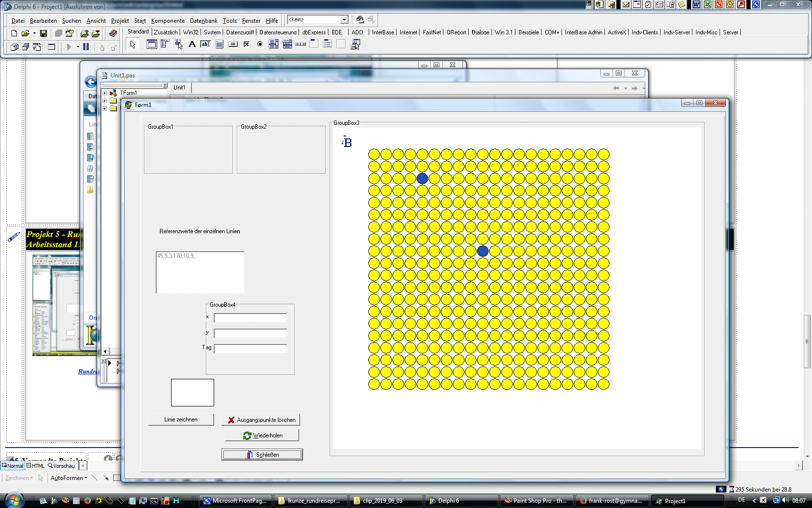Switch to the Zusätzlich palette tab
This screenshot has height=508, width=812.
(166, 32)
